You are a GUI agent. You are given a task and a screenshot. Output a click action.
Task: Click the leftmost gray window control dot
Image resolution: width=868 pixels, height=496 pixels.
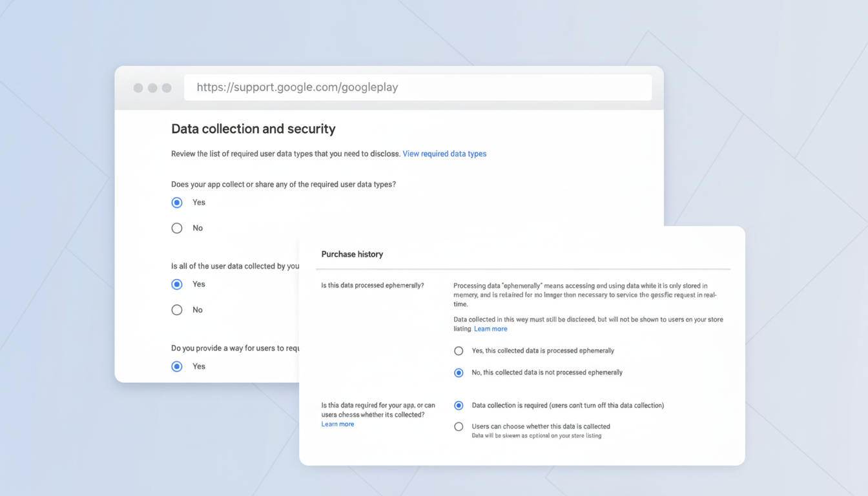point(138,88)
